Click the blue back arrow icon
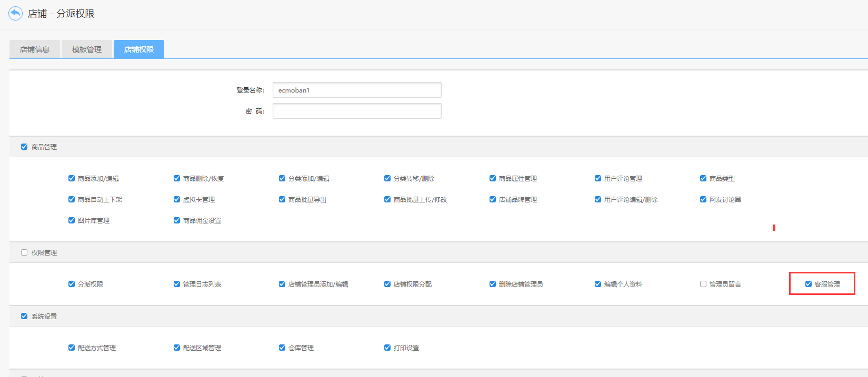868x377 pixels. [15, 13]
